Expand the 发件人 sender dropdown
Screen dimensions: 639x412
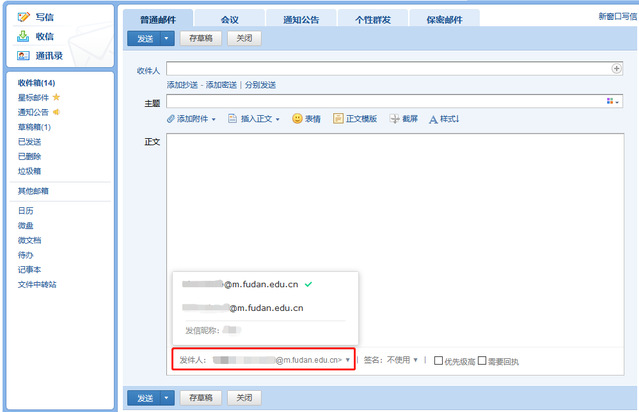coord(348,360)
